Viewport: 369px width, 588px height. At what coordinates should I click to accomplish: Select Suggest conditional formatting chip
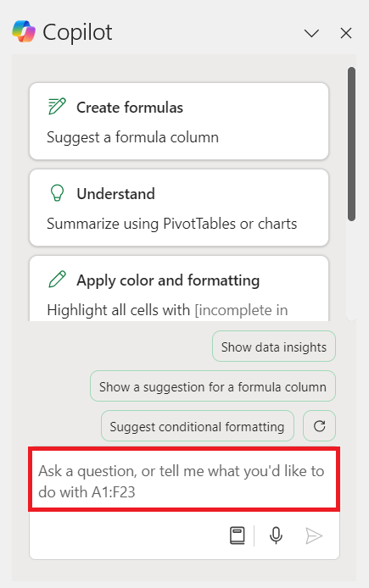click(x=198, y=426)
